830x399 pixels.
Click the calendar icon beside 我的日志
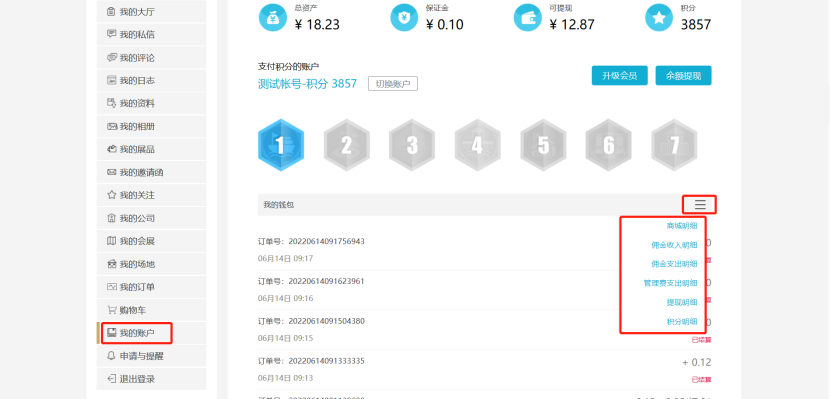point(111,80)
